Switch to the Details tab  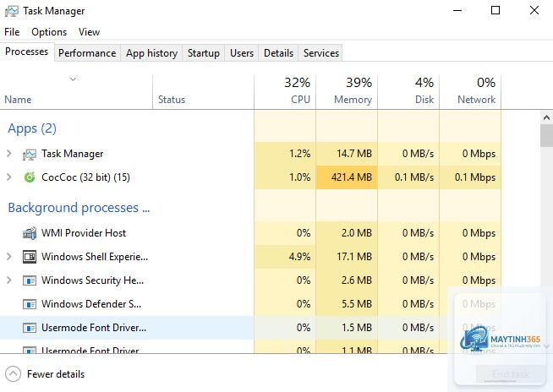279,53
